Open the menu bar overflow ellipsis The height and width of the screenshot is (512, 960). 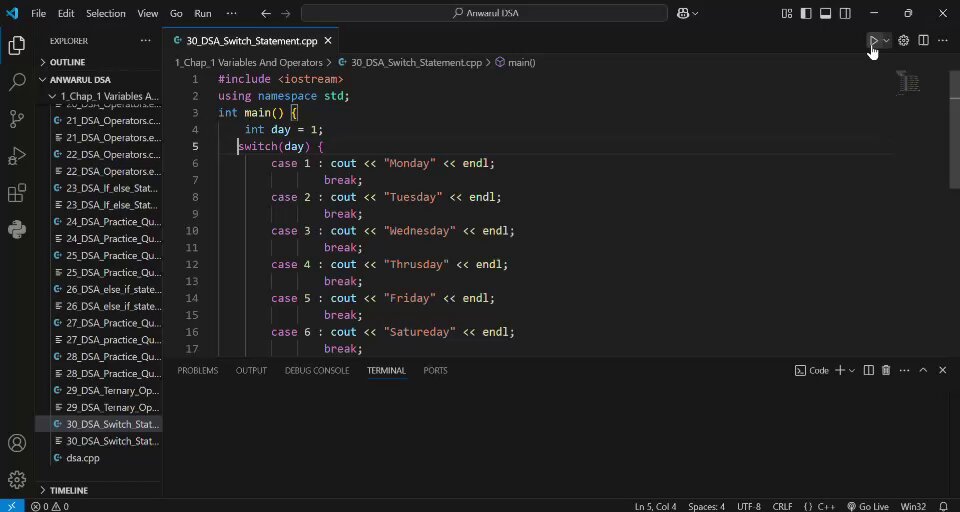231,13
